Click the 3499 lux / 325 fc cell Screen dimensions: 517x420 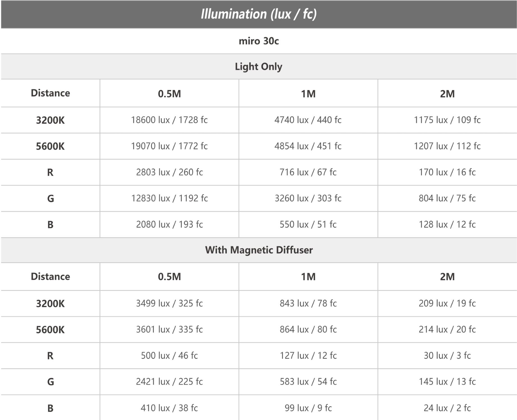tap(169, 303)
